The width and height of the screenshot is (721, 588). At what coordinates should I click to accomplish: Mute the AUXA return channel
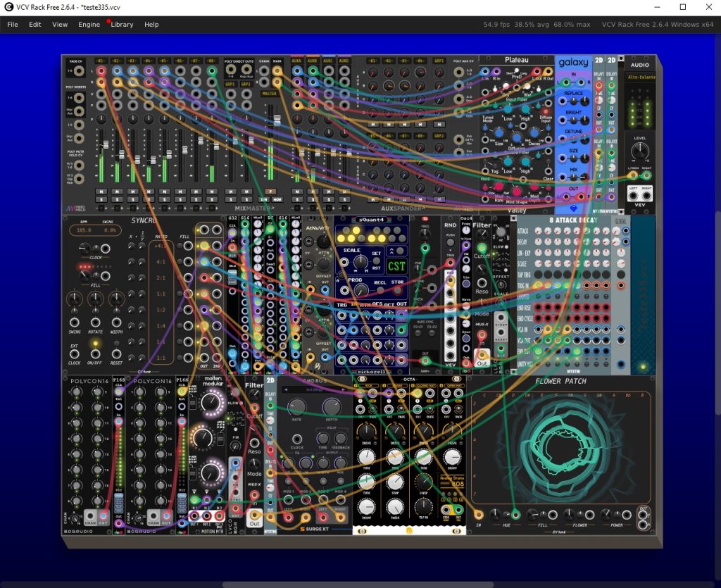pos(297,192)
